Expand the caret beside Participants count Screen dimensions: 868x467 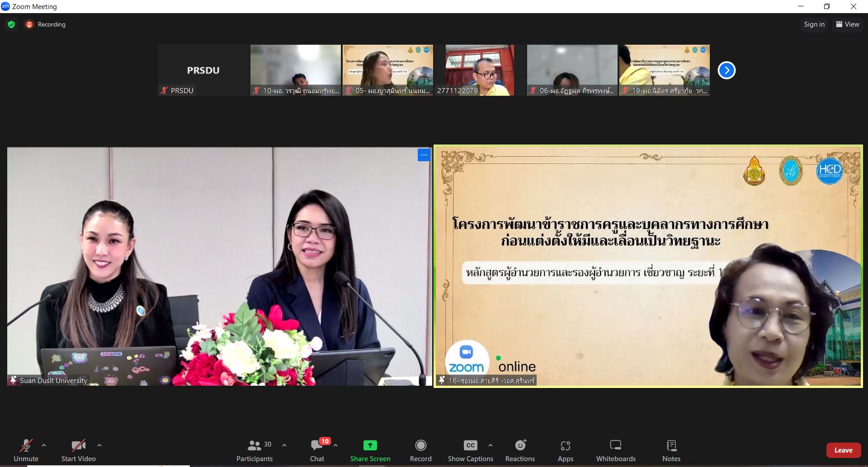click(x=284, y=445)
